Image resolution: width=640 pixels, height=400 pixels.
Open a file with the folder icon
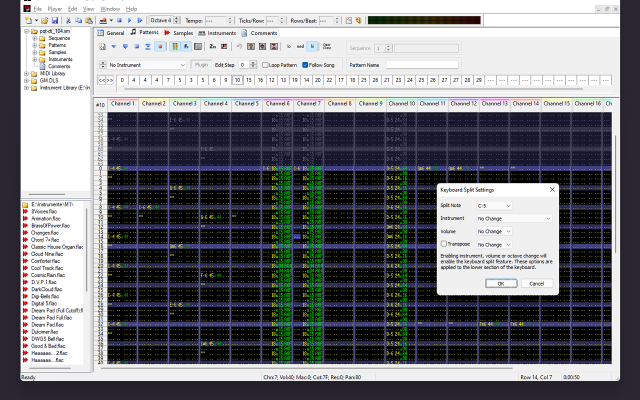[44, 20]
